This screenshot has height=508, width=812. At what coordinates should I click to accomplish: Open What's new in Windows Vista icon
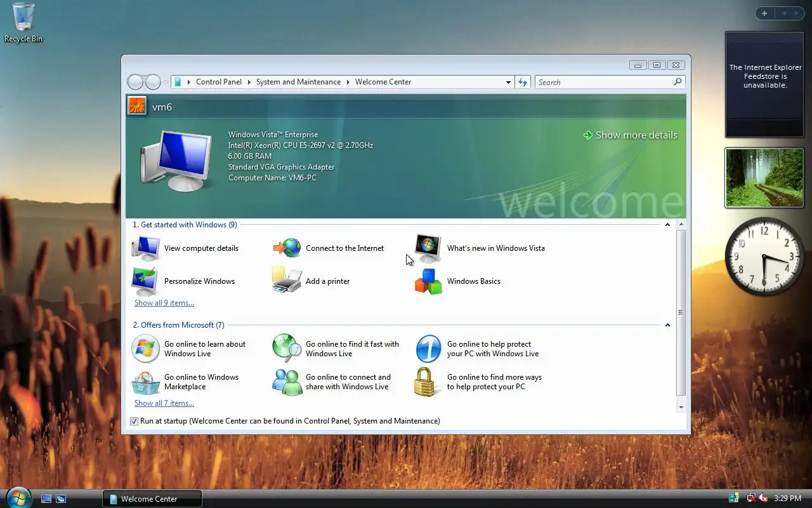pyautogui.click(x=428, y=248)
